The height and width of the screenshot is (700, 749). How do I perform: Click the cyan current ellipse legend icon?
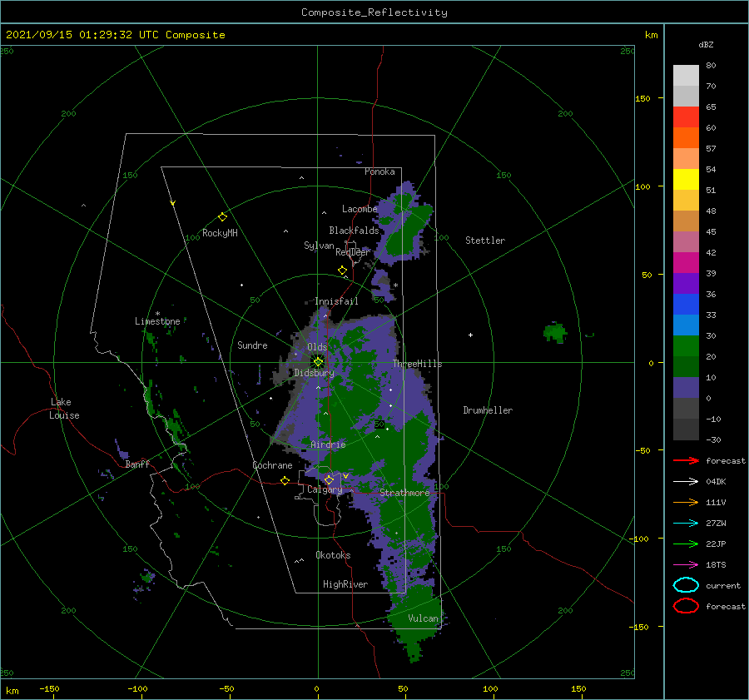pos(686,585)
